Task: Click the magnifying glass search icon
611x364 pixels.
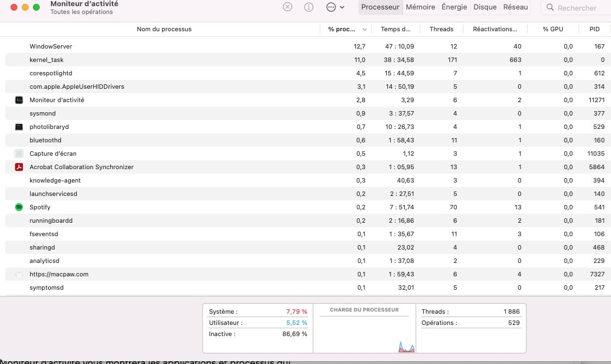Action: click(x=550, y=7)
